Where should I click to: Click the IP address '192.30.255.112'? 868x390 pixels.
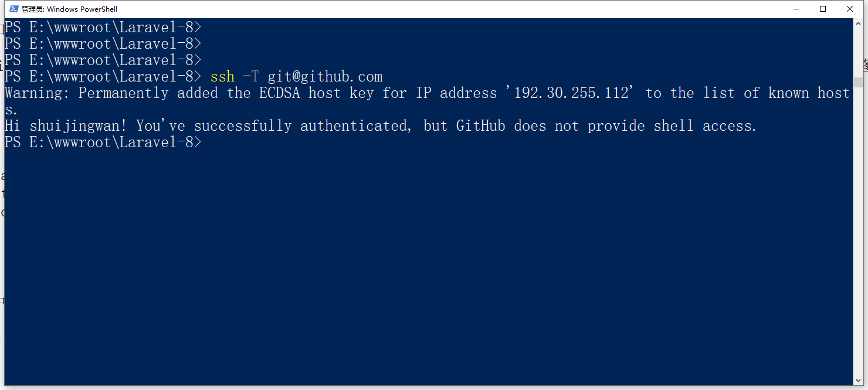(x=571, y=93)
